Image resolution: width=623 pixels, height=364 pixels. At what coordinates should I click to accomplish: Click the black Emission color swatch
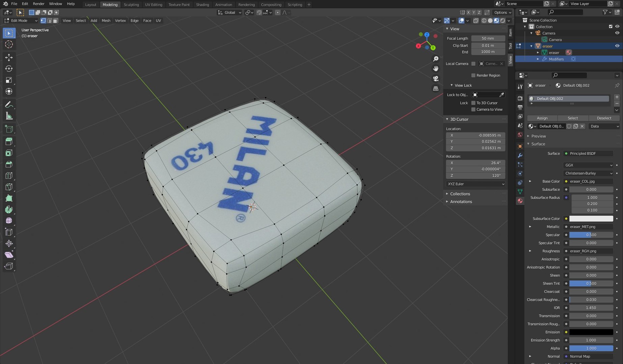591,332
